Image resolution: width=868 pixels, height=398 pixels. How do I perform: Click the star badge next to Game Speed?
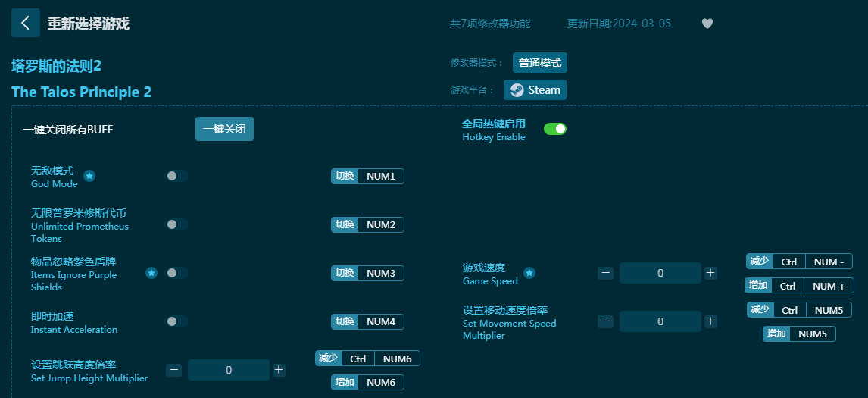529,273
